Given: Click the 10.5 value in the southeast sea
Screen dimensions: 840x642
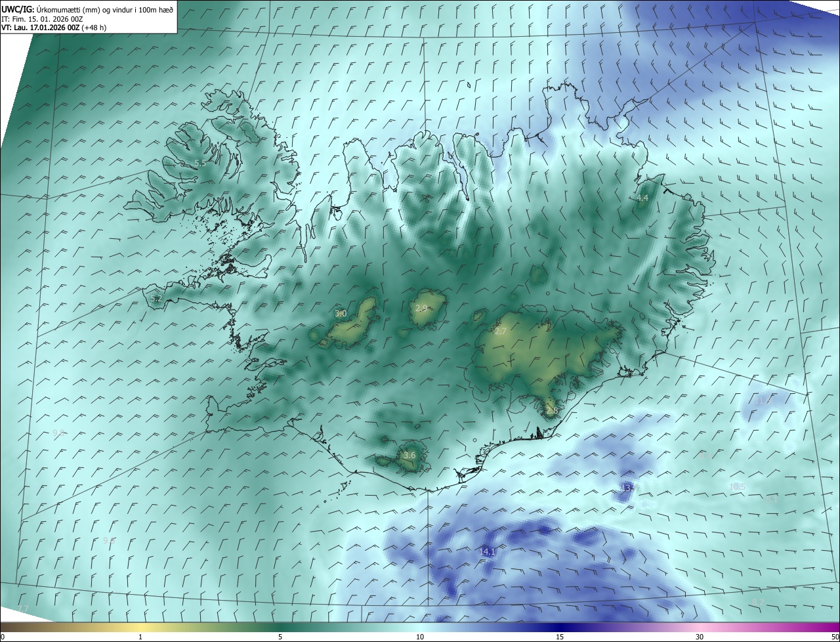Looking at the screenshot, I should point(737,486).
